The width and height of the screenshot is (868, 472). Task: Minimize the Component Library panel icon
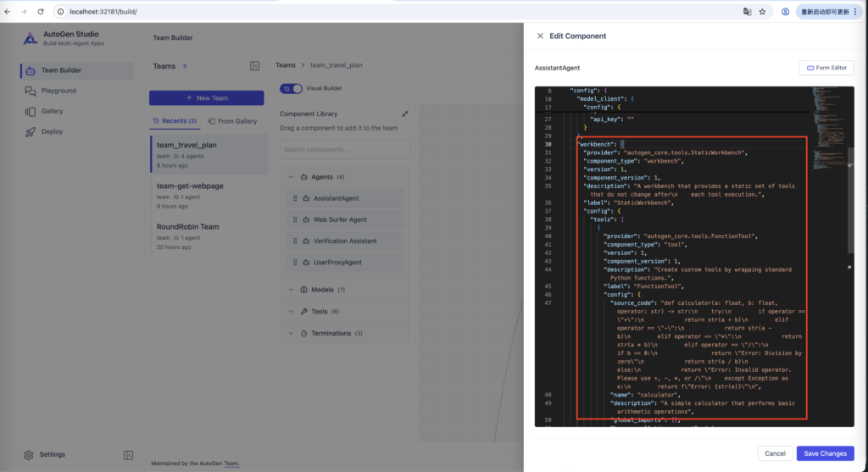405,114
